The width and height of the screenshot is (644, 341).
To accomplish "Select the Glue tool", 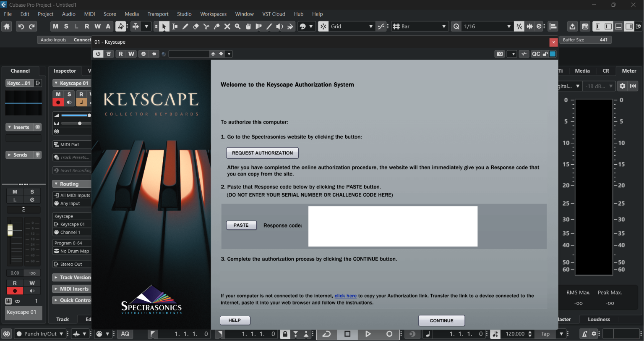I will pyautogui.click(x=216, y=26).
